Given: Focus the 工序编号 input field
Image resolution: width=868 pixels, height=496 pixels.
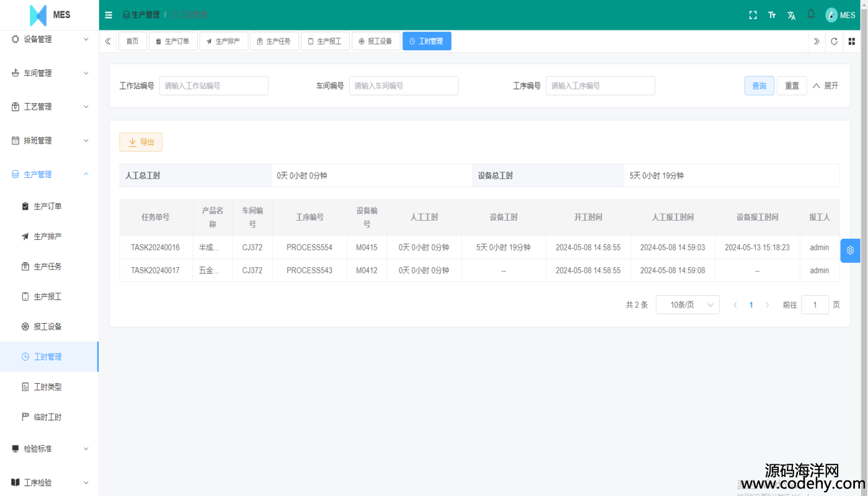Looking at the screenshot, I should pos(600,86).
